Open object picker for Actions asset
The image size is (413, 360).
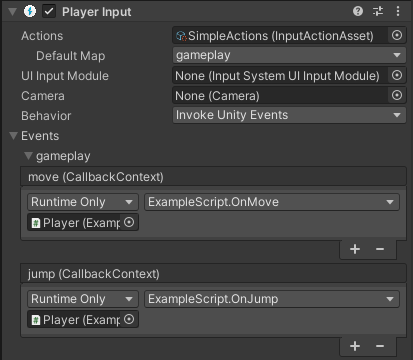[x=397, y=35]
